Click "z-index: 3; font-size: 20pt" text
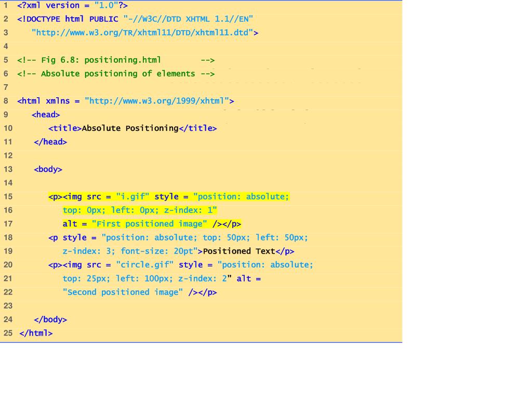The image size is (532, 399). pos(128,251)
